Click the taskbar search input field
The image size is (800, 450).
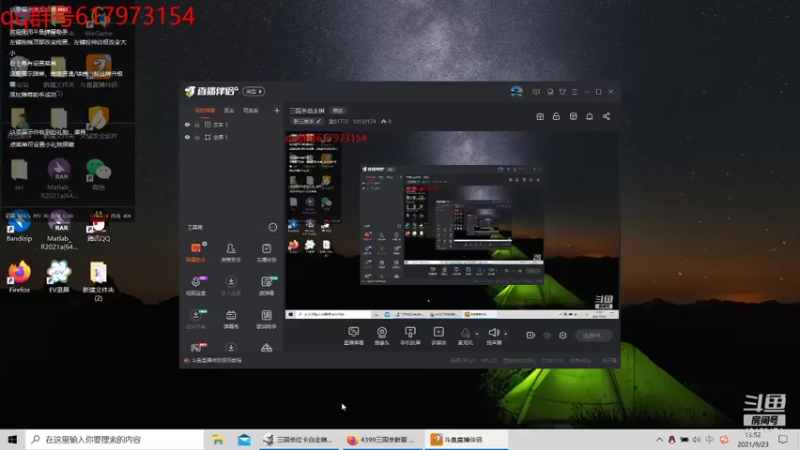tap(114, 439)
